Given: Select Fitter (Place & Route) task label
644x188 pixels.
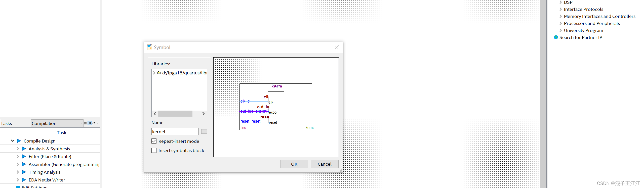Looking at the screenshot, I should (x=50, y=156).
